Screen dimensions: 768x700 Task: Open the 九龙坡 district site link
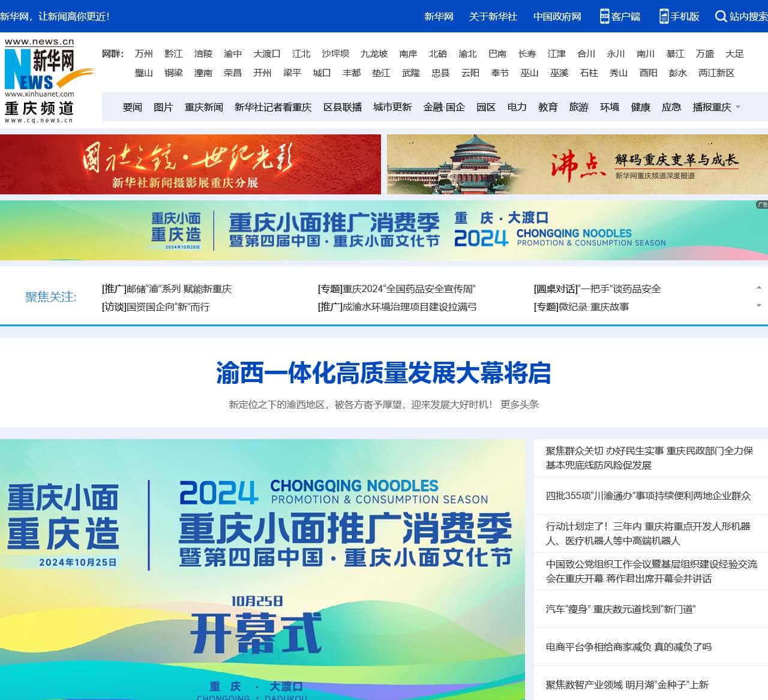(x=374, y=54)
